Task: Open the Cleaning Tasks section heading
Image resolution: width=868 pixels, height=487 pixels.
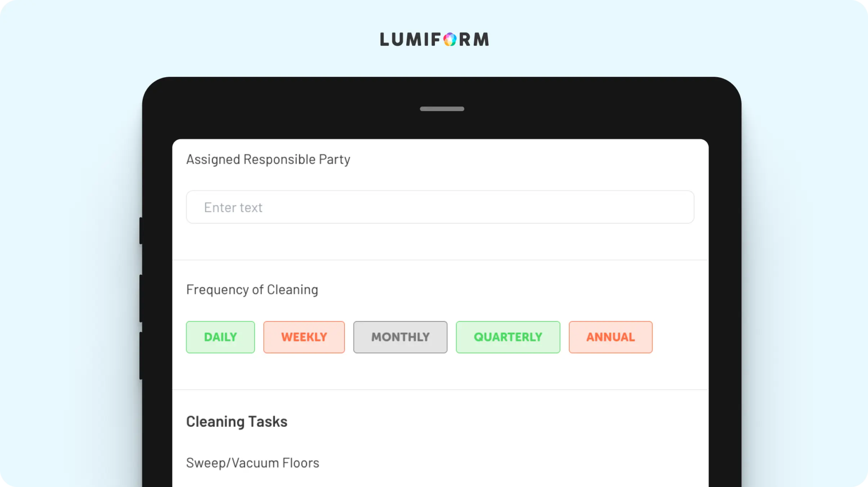Action: (237, 422)
